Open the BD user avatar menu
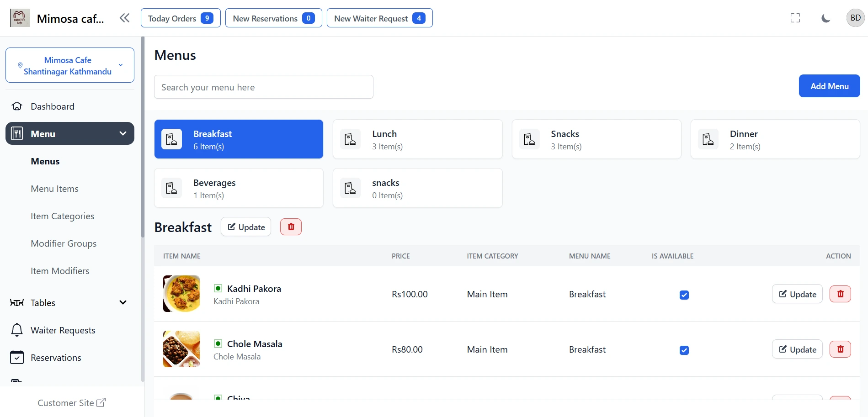 (855, 18)
